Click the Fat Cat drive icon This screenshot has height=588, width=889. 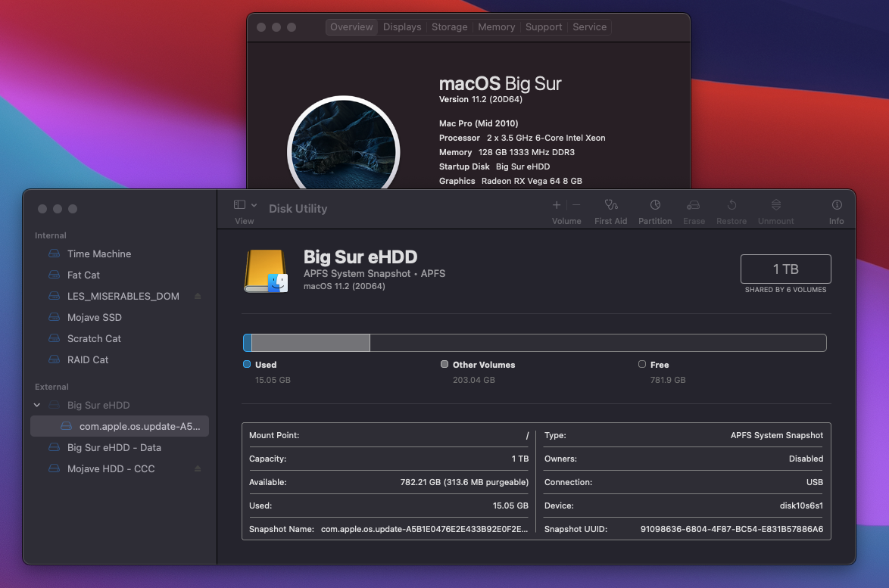(x=55, y=274)
